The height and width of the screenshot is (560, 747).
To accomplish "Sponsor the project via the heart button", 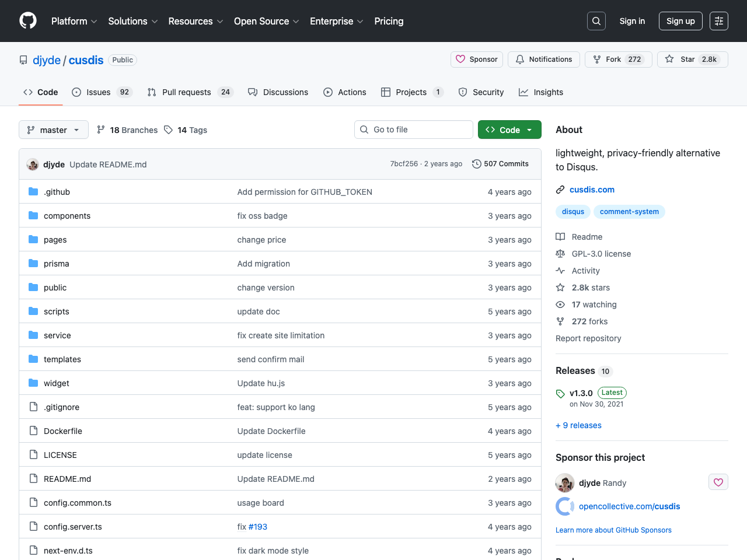I will pyautogui.click(x=476, y=59).
